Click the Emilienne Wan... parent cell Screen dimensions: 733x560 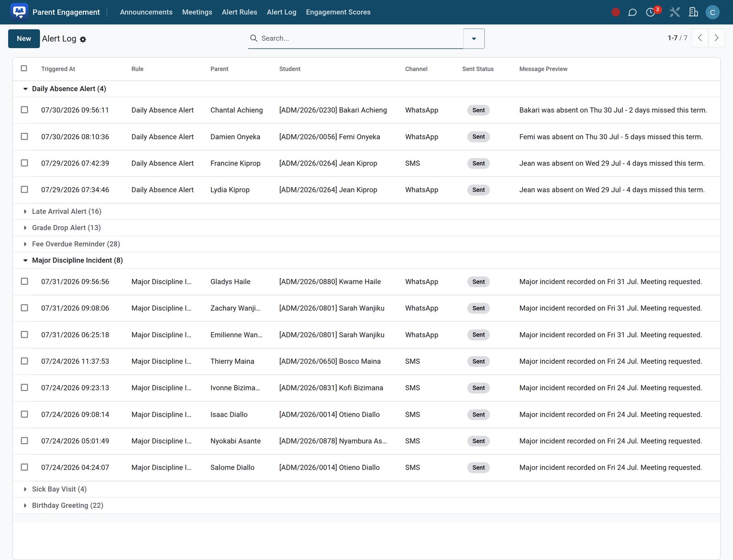point(236,335)
